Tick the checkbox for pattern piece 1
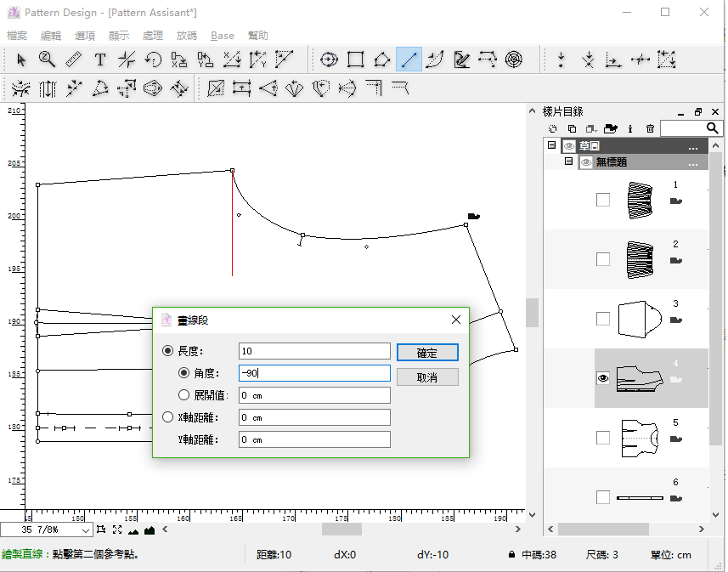728x572 pixels. click(603, 200)
